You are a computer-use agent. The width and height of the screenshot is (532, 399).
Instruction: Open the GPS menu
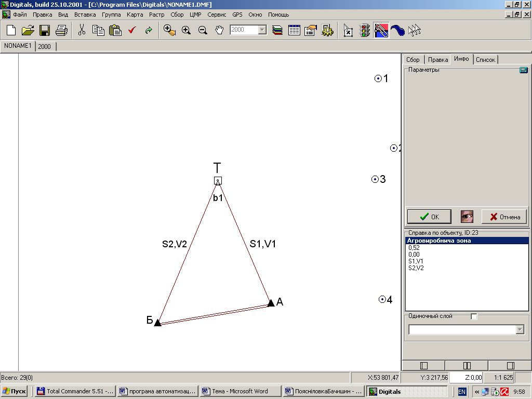click(237, 15)
